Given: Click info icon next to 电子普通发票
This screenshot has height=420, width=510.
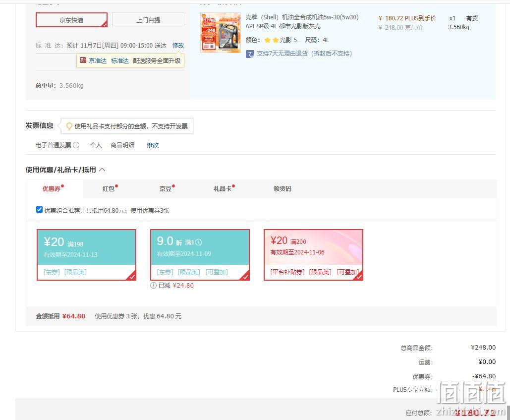Looking at the screenshot, I should pyautogui.click(x=76, y=145).
